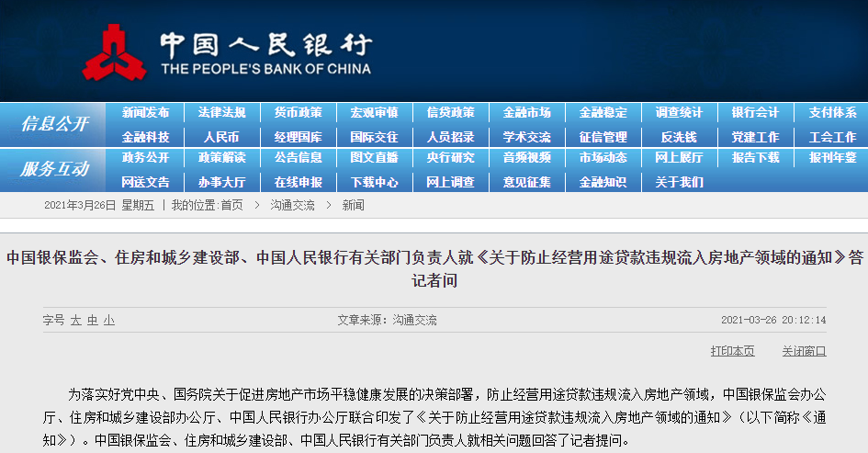Click THE PEOPLE'S BANK OF CHINA text
The height and width of the screenshot is (453, 868).
pyautogui.click(x=265, y=69)
